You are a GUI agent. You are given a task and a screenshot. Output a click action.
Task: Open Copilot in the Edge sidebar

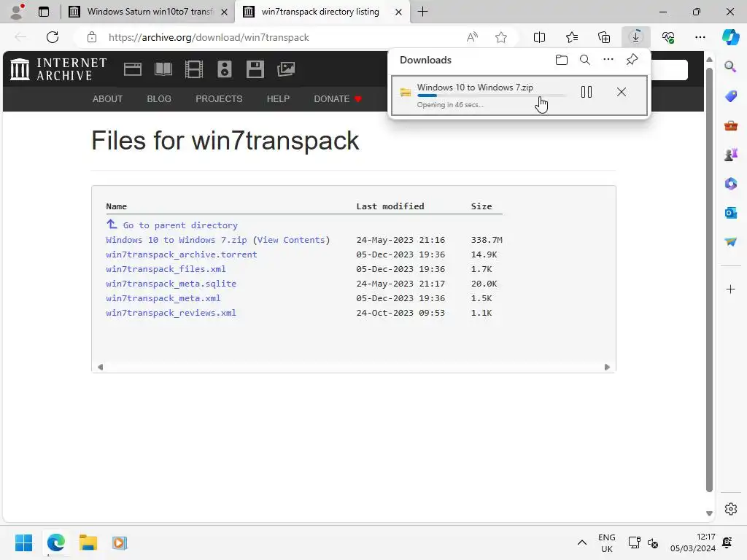click(730, 37)
